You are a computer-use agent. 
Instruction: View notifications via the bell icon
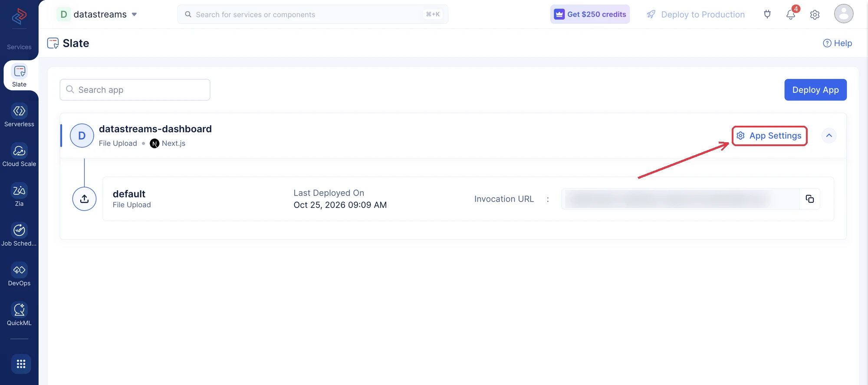791,14
